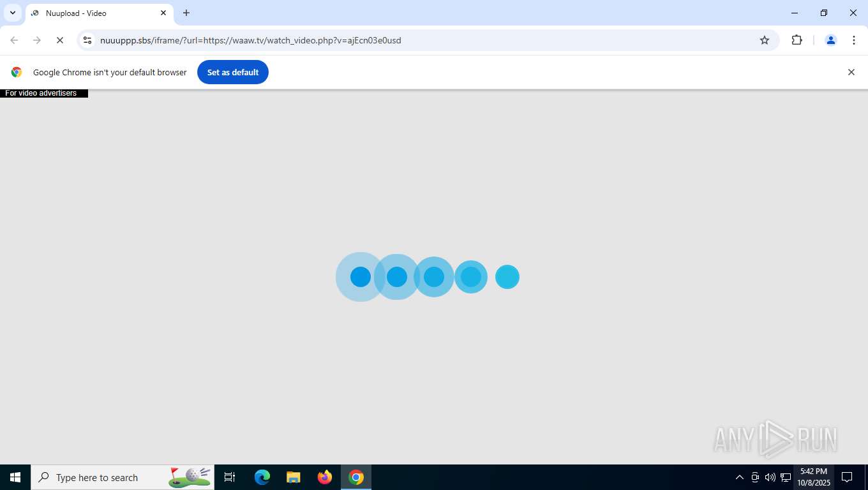Open the Extensions puzzle icon
Image resolution: width=868 pixels, height=490 pixels.
pos(797,40)
